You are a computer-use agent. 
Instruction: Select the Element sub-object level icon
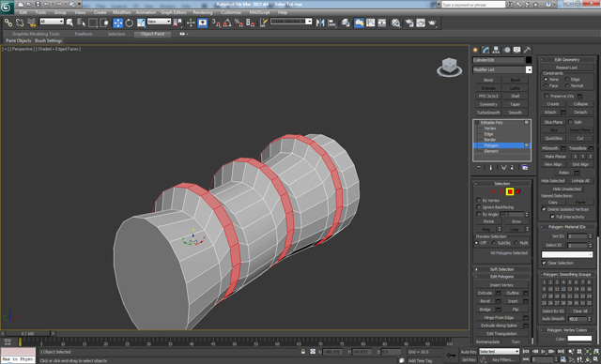[518, 191]
